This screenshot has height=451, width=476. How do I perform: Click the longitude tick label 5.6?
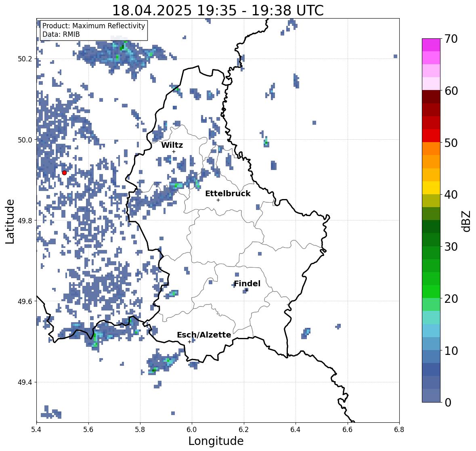(88, 429)
